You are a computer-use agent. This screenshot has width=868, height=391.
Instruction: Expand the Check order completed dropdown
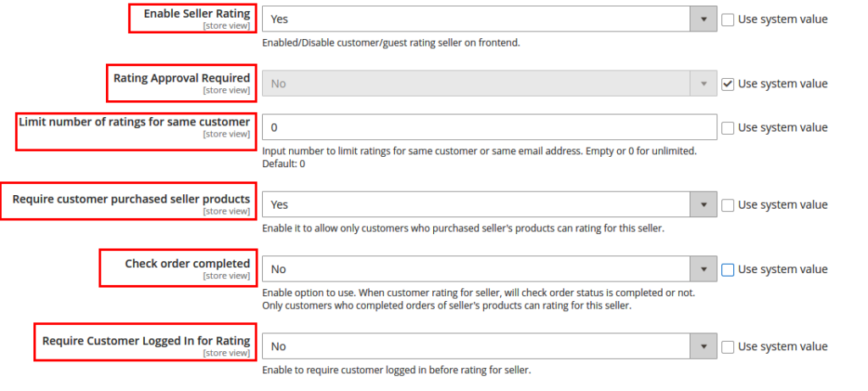point(476,269)
